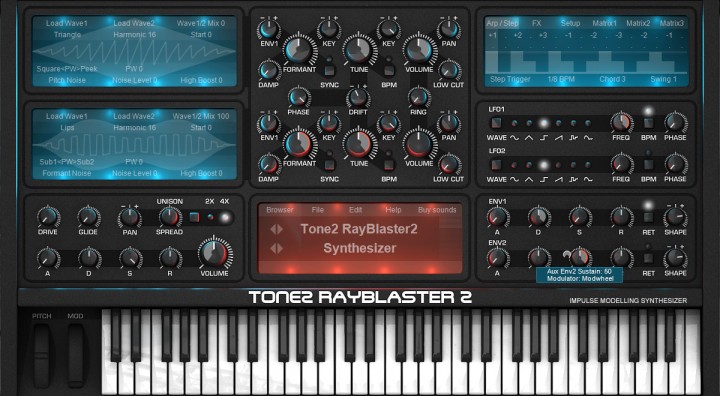This screenshot has width=720, height=396.
Task: Click the Buy sounds link
Action: tap(437, 209)
